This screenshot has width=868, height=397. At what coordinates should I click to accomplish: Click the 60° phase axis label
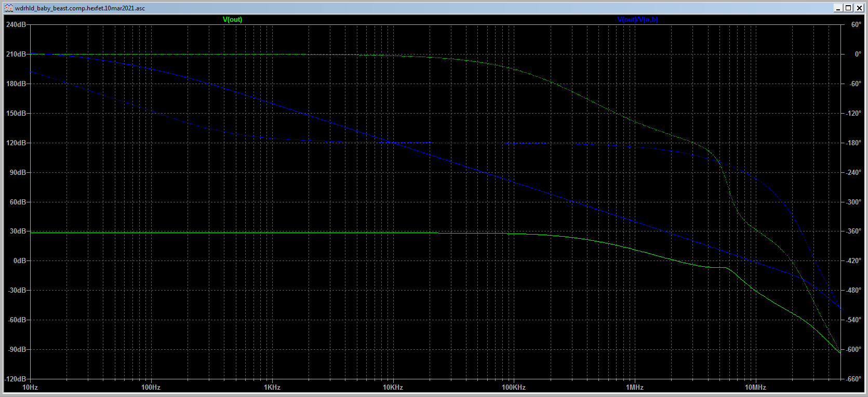pos(856,25)
